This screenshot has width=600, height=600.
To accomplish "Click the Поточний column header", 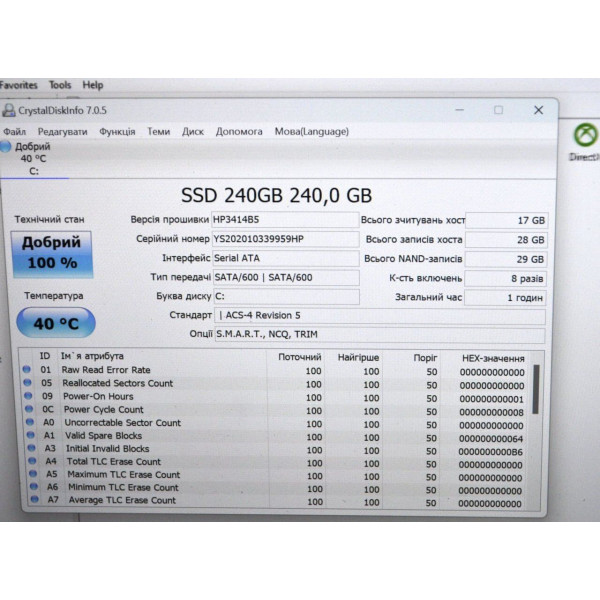I will (300, 357).
